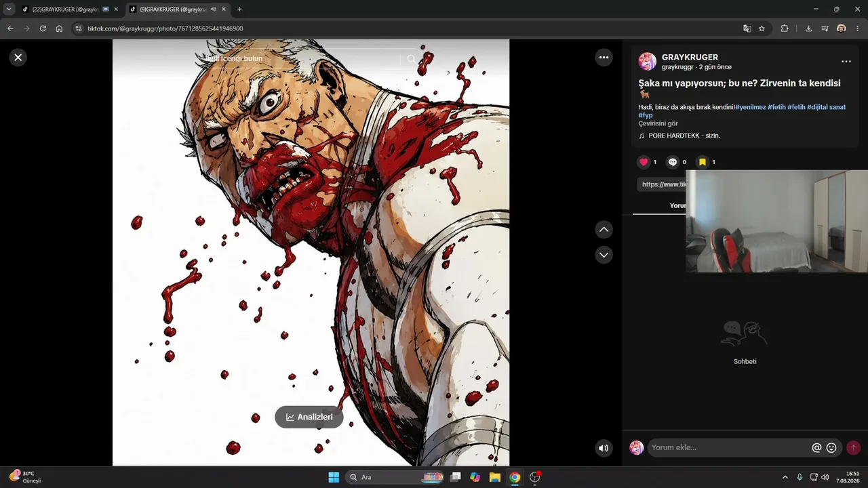Show Chrome downloads
Screen dimensions: 868x488
pyautogui.click(x=808, y=28)
